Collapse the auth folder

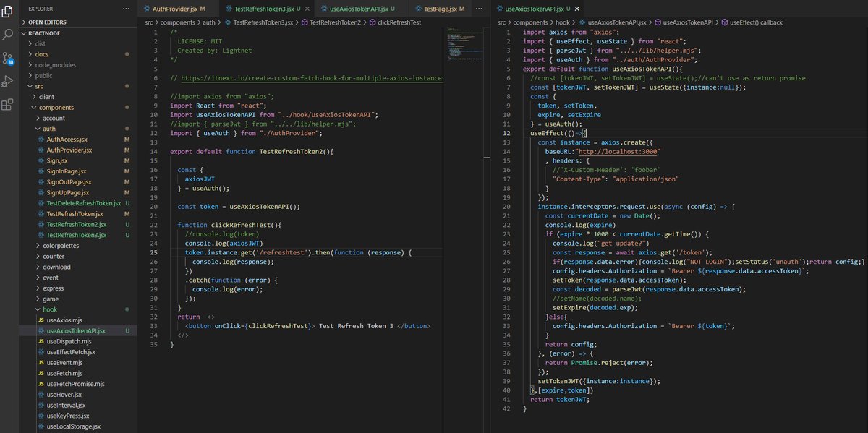(x=78, y=129)
